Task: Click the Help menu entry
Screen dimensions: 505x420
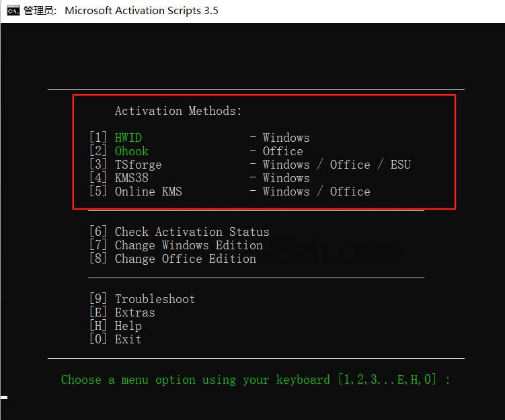Action: pos(128,326)
